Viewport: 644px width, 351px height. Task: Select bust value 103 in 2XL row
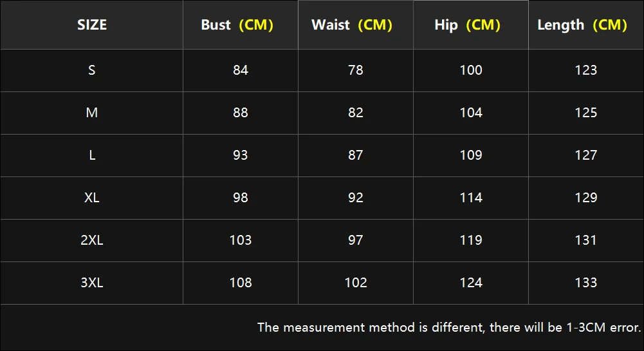pos(241,240)
